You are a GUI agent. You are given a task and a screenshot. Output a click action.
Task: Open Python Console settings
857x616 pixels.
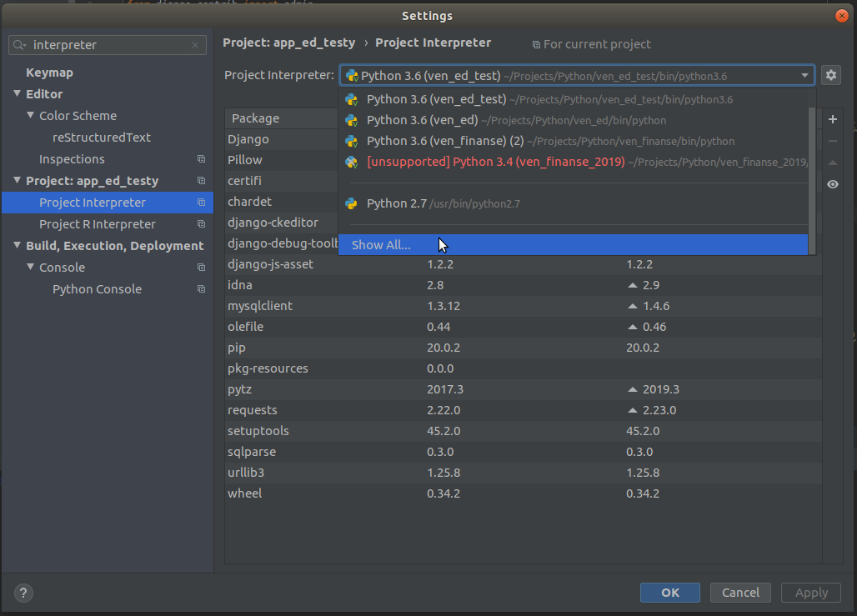click(x=98, y=289)
